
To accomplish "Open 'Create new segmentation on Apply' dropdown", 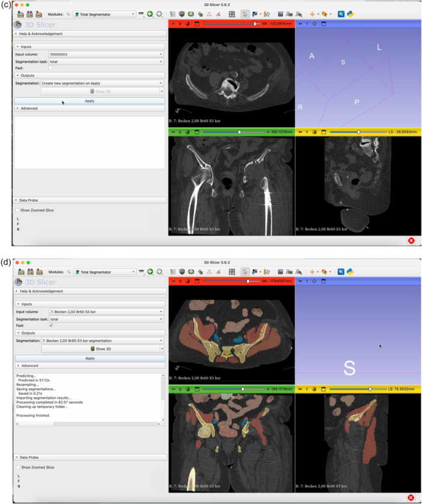I will [x=102, y=83].
